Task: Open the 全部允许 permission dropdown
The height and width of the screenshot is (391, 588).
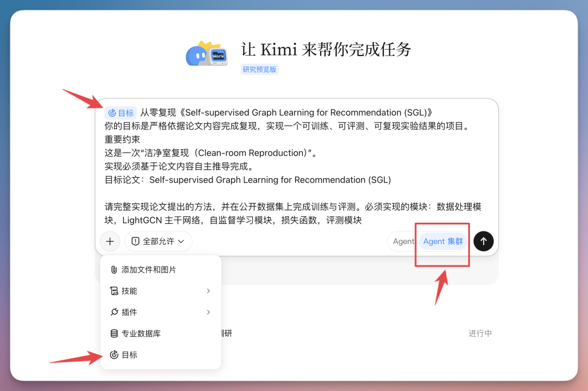Action: (x=158, y=241)
